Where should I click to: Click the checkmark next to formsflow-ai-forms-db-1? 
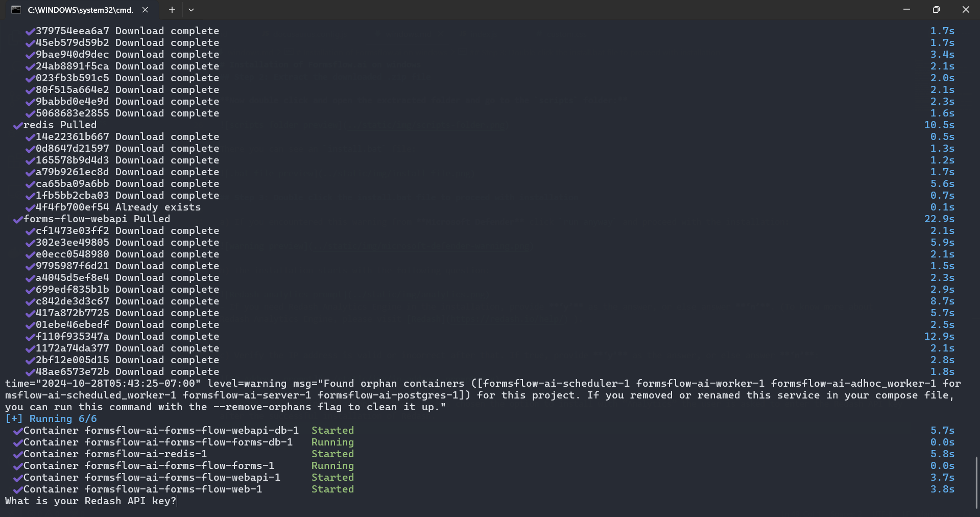point(18,442)
